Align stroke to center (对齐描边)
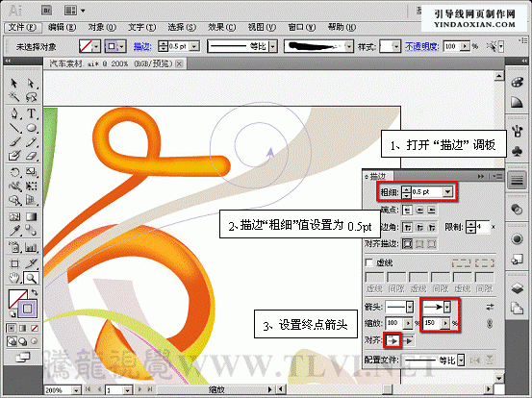Screen dimensions: 532x398 click(408, 243)
